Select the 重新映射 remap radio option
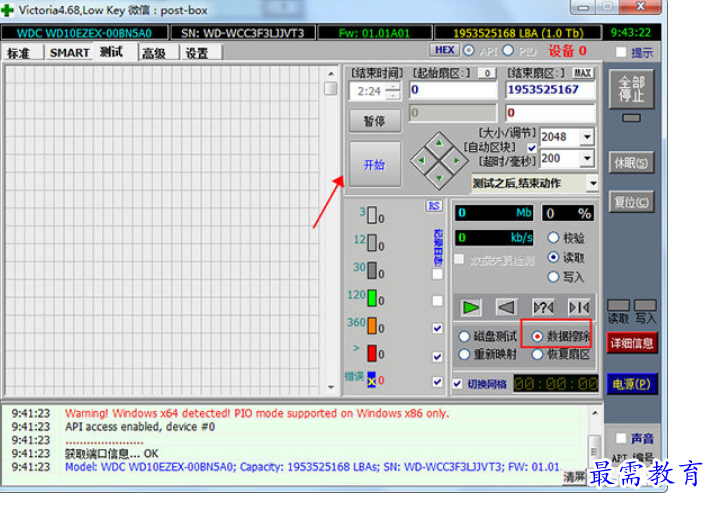 (464, 354)
